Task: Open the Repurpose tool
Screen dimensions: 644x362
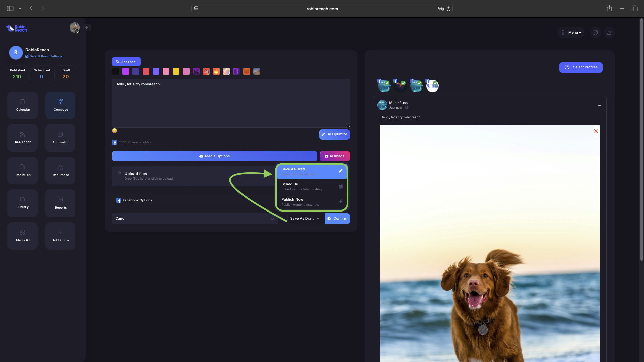Action: click(x=60, y=170)
